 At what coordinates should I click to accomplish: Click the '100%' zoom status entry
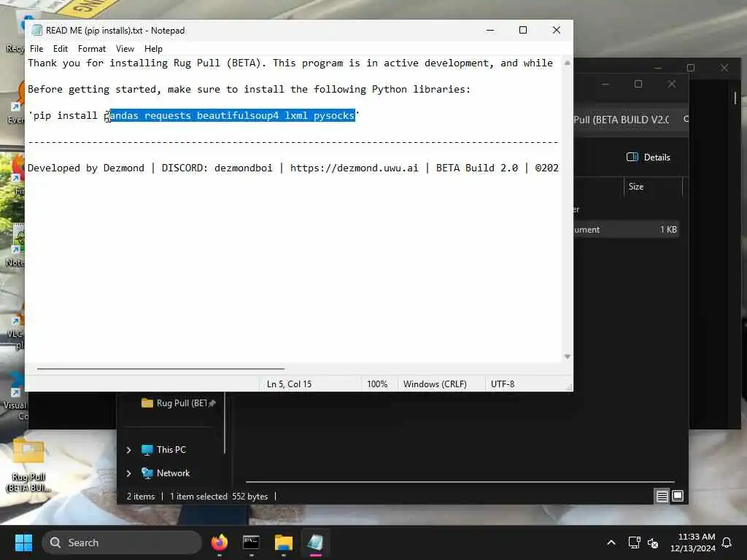point(377,384)
